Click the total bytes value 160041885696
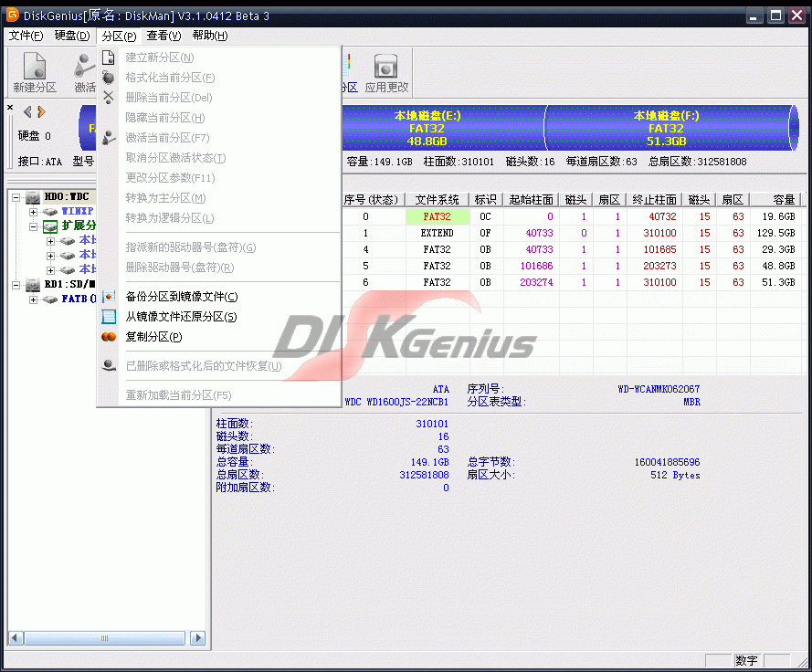The height and width of the screenshot is (672, 812). pos(667,462)
